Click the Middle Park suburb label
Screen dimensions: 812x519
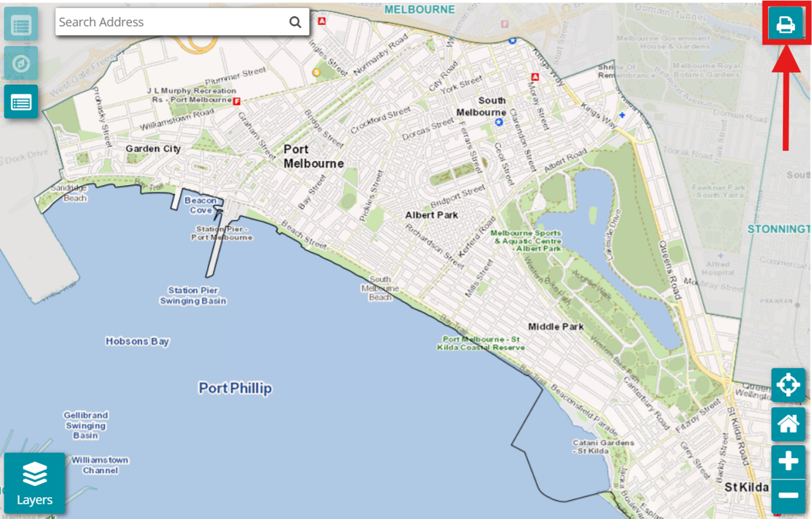556,326
